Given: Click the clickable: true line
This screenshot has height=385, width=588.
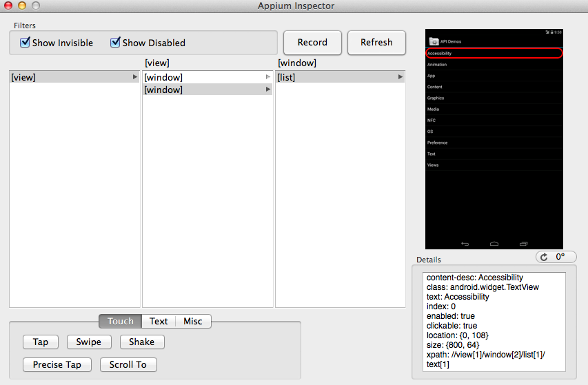Looking at the screenshot, I should tap(452, 326).
